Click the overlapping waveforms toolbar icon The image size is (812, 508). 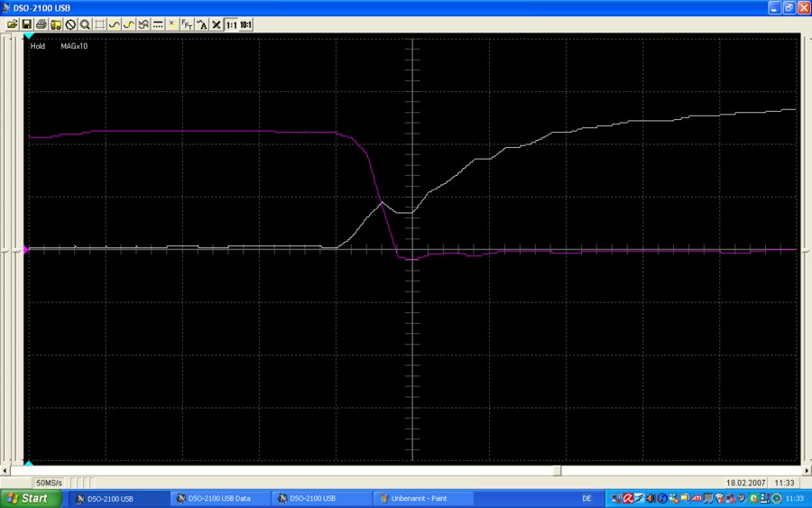point(143,24)
